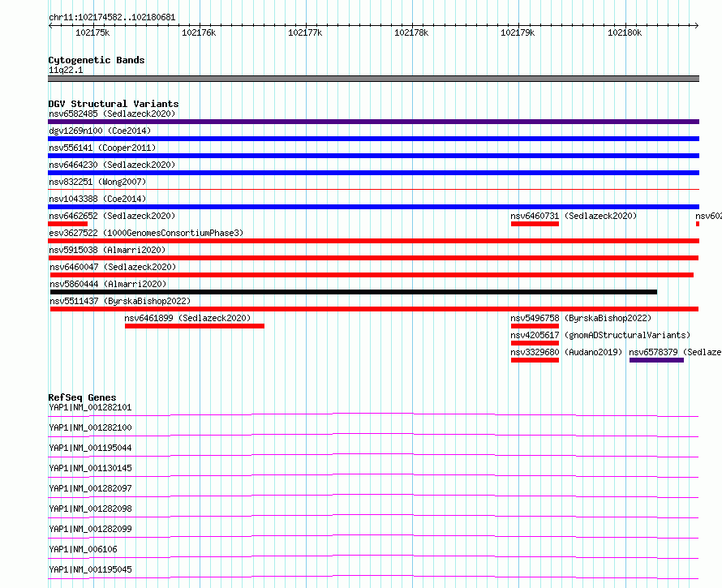Screen dimensions: 722x588
Task: Click the 102176k ruler position
Action: [x=199, y=32]
